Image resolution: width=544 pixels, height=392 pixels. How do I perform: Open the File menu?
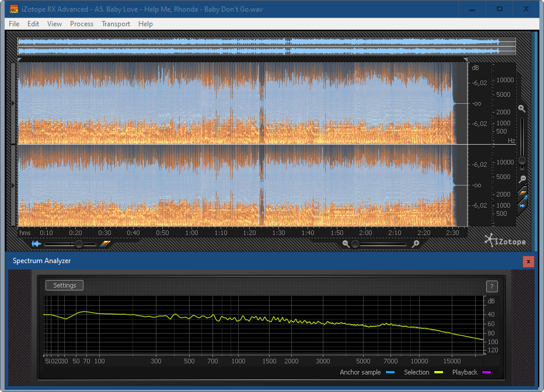(14, 24)
